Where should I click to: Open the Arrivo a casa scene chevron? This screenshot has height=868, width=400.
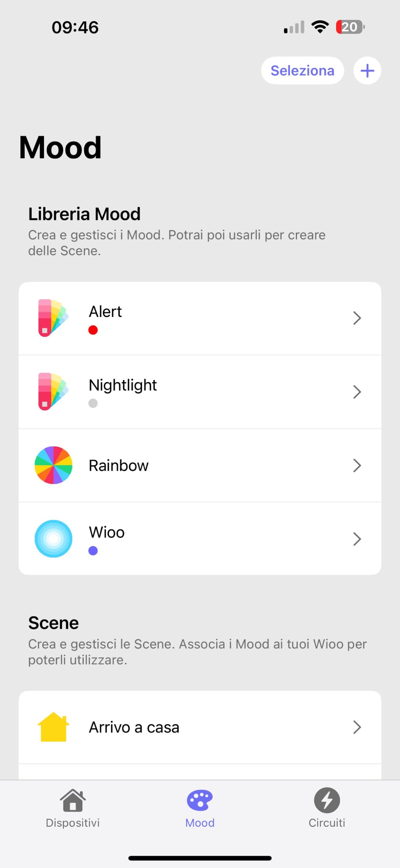[x=357, y=727]
